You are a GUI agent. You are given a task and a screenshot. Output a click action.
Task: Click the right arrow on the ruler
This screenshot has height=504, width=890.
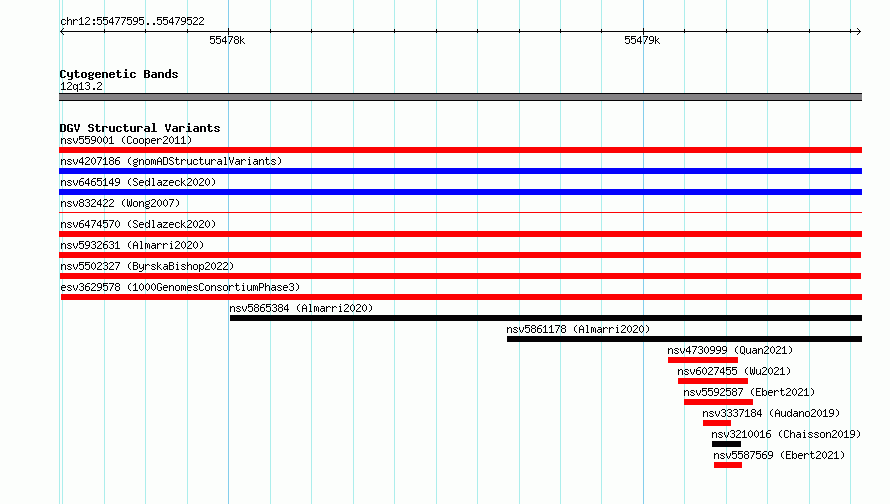858,31
